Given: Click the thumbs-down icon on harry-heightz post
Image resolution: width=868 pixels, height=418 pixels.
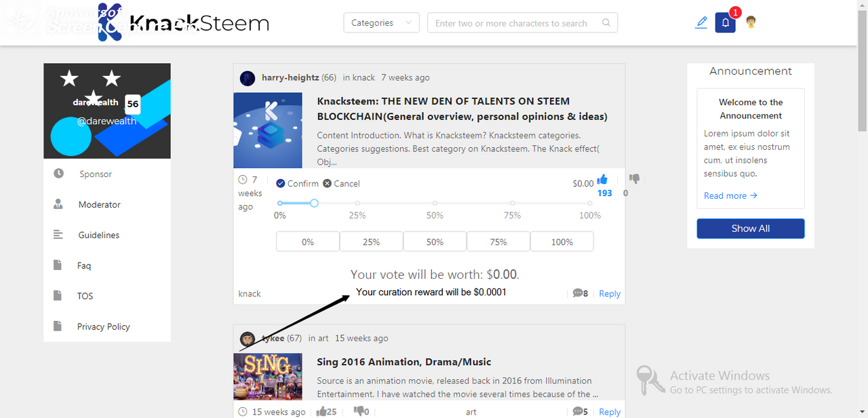Looking at the screenshot, I should 634,179.
